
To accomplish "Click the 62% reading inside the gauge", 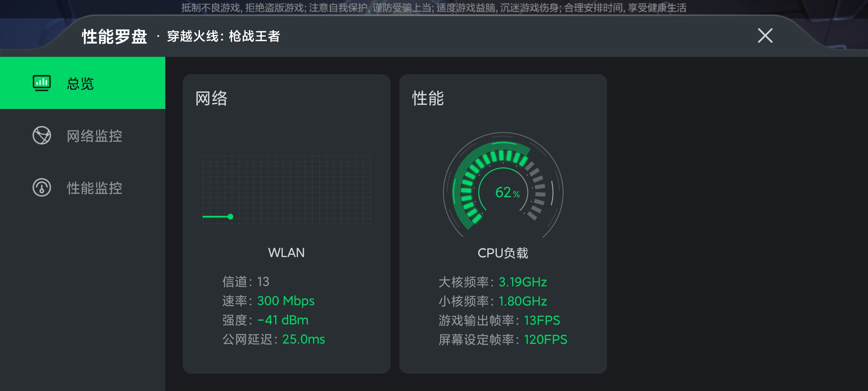I will tap(507, 192).
